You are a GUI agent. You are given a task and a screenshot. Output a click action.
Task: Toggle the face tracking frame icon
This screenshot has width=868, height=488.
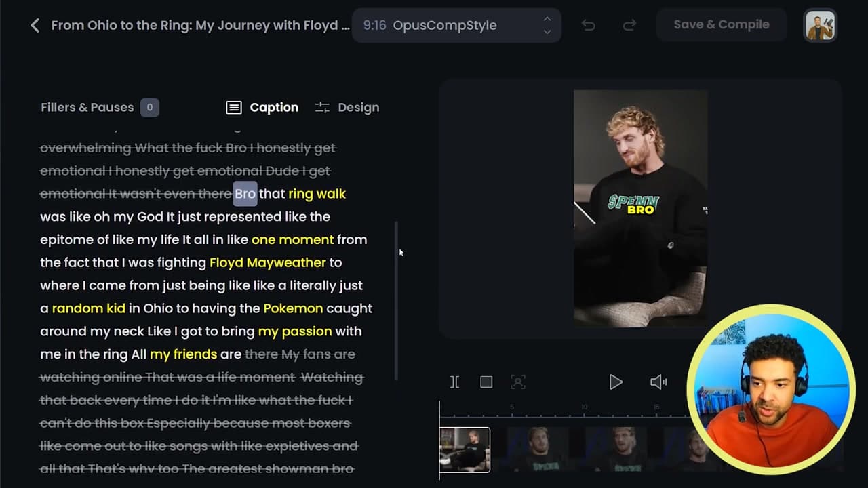[518, 382]
